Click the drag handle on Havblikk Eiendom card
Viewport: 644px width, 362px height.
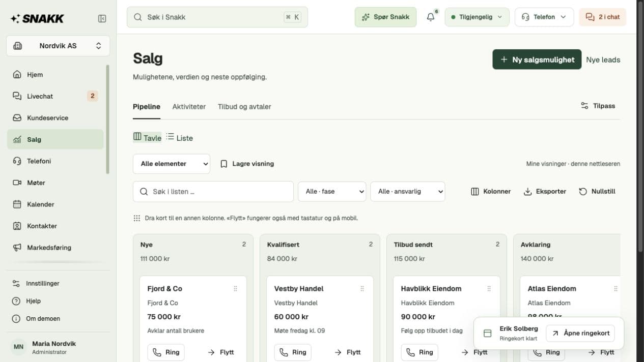(x=489, y=289)
